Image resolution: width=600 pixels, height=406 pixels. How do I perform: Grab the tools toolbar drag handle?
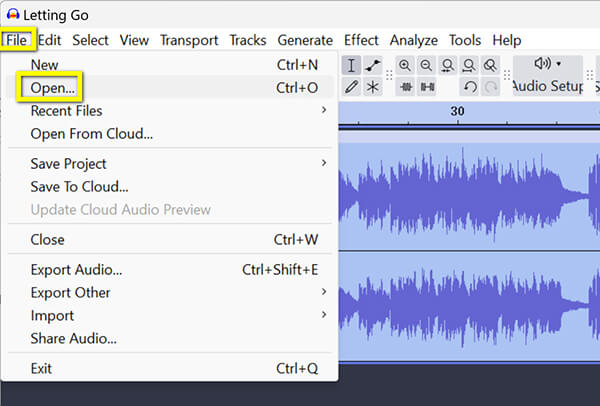tap(389, 75)
